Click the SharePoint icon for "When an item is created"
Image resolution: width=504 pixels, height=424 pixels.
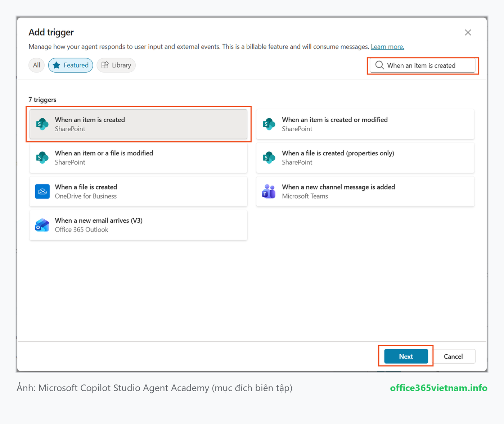(x=42, y=124)
